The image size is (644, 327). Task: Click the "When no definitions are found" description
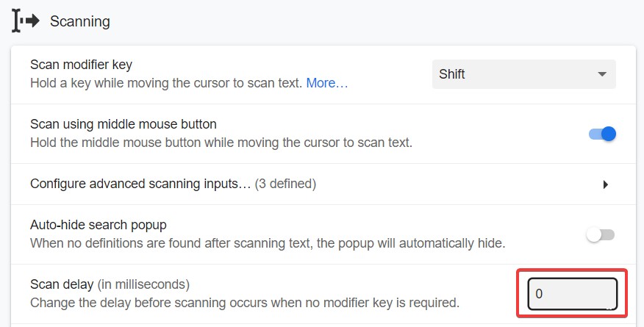click(x=268, y=242)
